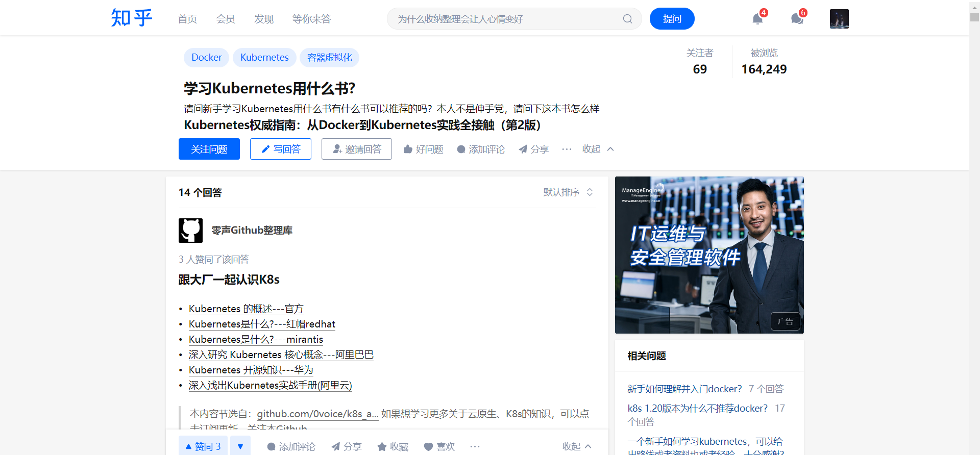Click the 广告 label on the ad
Screen dimensions: 980x455
pos(785,322)
